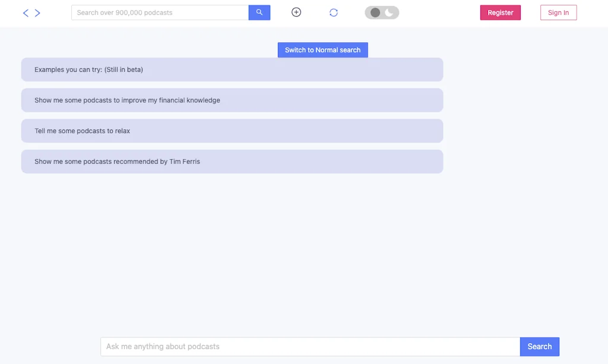
Task: Click the 'Examples you can try' header card
Action: coord(232,69)
